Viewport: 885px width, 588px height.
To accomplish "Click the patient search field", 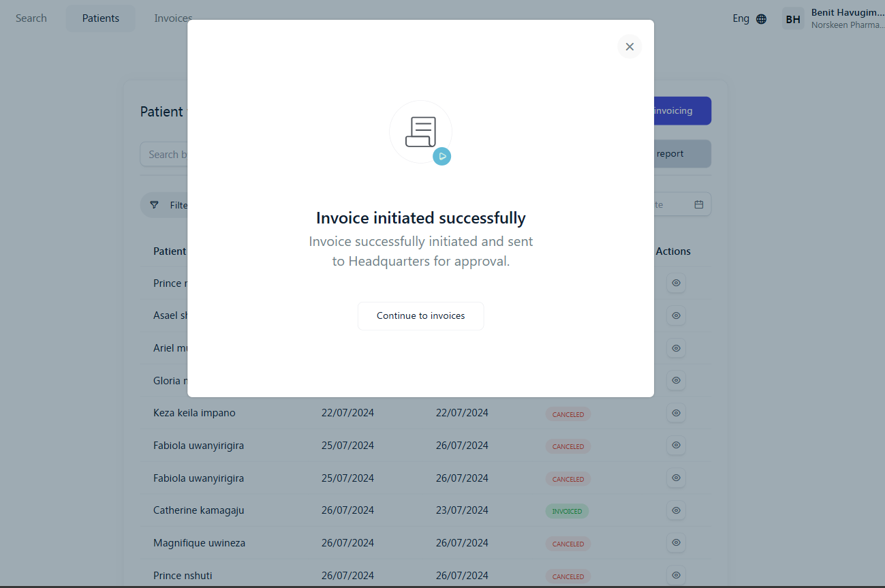I will tap(164, 155).
